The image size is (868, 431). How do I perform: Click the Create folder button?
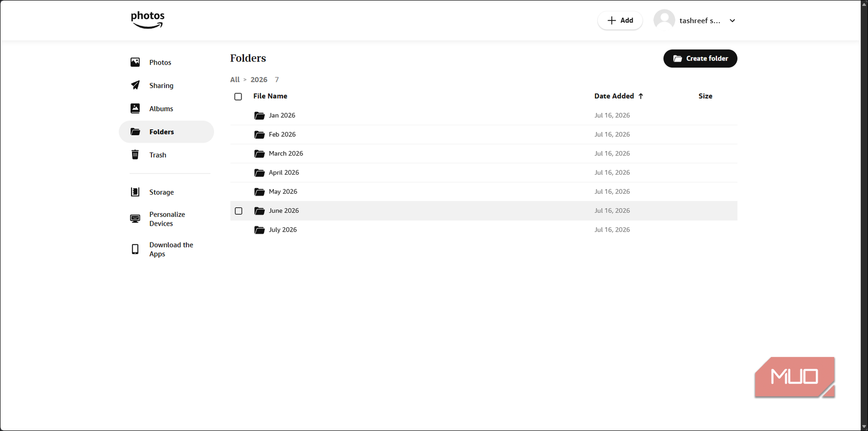point(700,58)
